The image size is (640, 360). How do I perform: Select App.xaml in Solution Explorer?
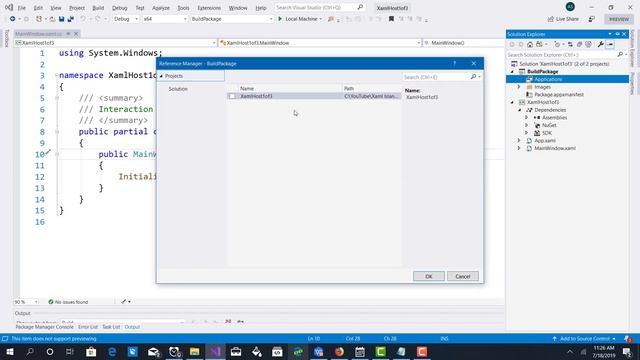(x=545, y=140)
